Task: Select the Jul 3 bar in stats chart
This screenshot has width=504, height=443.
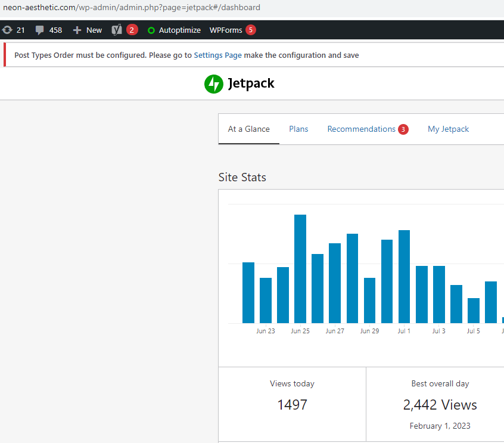Action: pos(439,295)
